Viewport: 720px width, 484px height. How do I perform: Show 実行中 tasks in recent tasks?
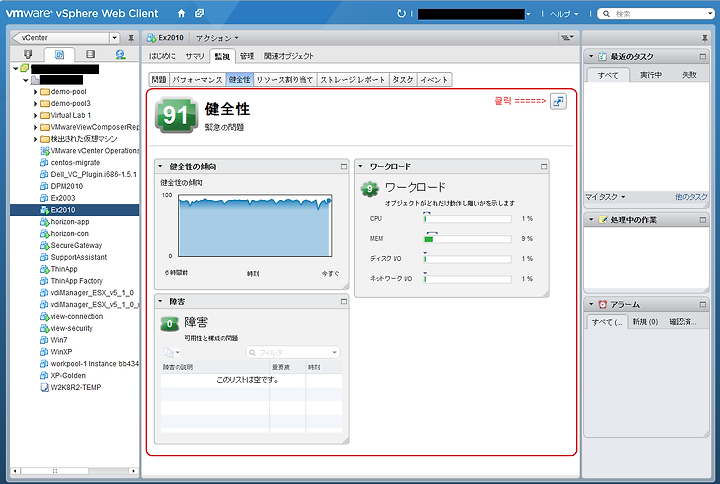pos(651,74)
